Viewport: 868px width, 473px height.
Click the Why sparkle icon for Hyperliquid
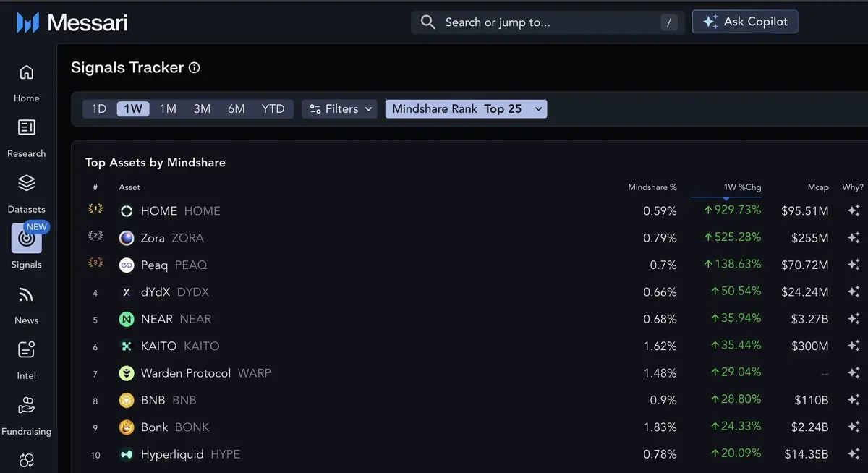coord(854,454)
